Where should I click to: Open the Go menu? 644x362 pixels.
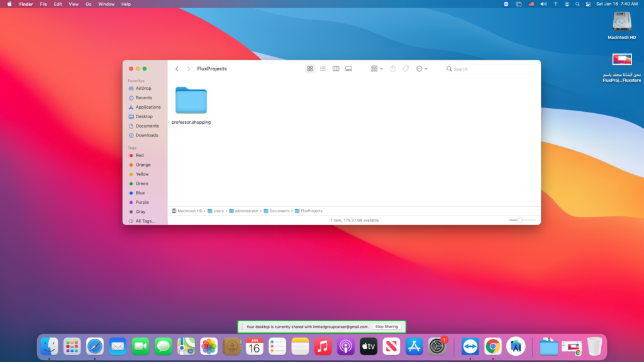(x=88, y=4)
